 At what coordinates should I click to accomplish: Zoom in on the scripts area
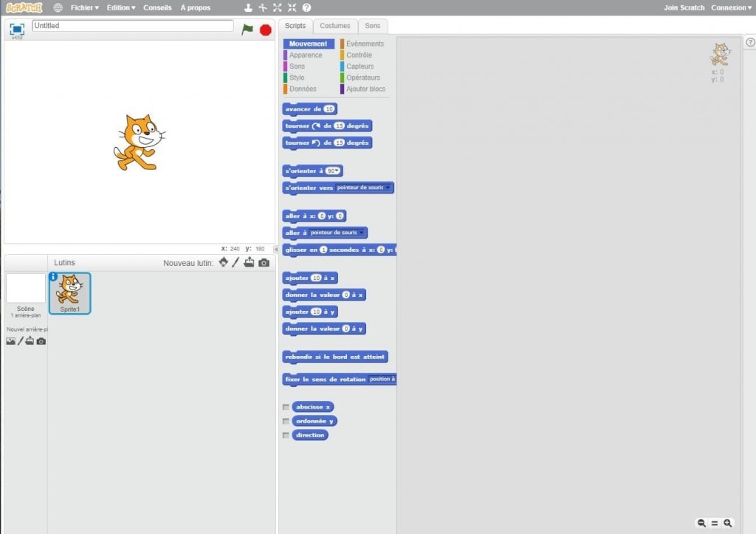click(x=729, y=522)
